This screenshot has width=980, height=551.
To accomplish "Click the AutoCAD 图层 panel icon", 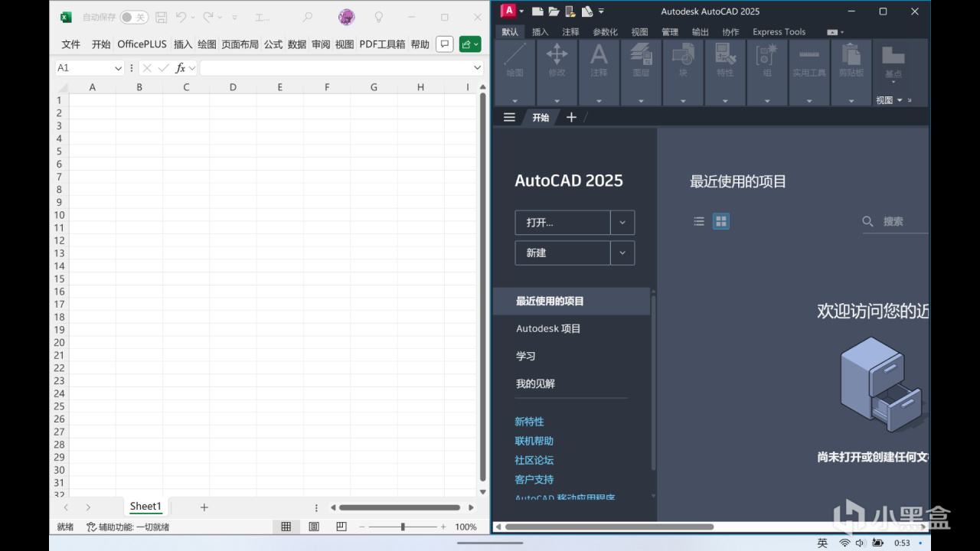I will click(641, 54).
